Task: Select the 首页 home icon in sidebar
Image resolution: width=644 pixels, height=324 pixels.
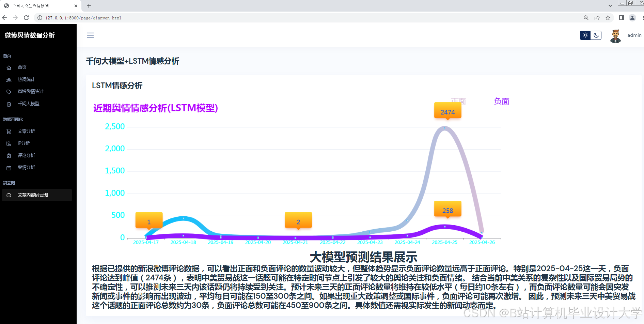Action: pos(9,67)
